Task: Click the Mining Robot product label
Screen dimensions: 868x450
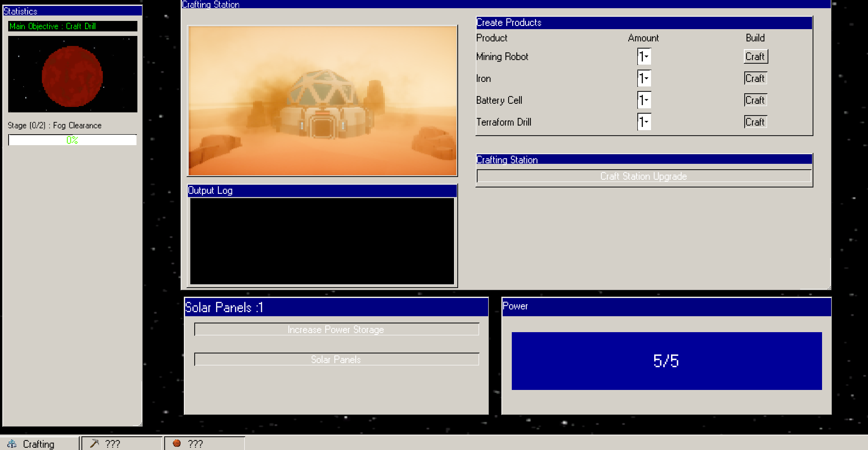Action: point(502,56)
